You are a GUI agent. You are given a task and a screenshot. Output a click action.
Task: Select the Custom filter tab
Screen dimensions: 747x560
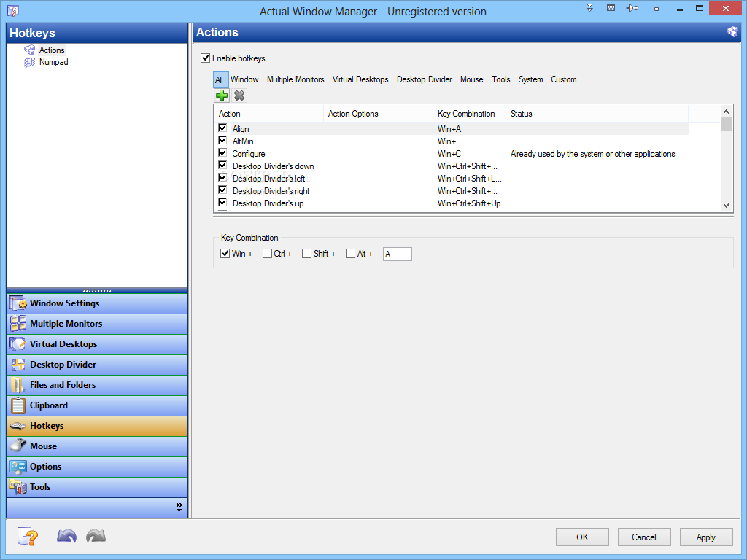[x=564, y=79]
